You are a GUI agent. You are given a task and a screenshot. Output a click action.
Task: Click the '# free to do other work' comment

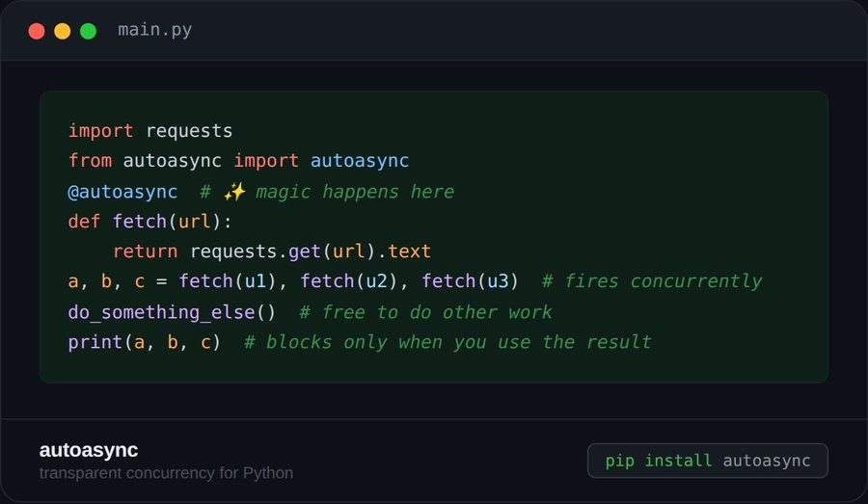pyautogui.click(x=425, y=312)
